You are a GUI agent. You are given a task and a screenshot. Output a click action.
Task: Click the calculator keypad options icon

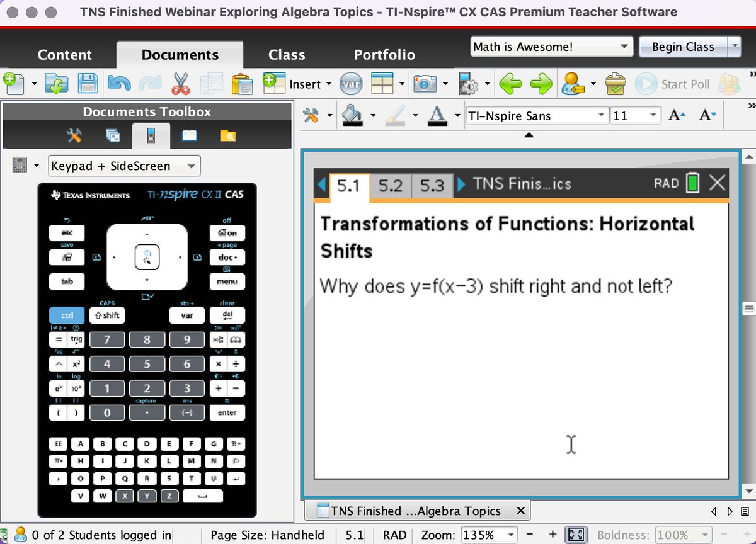tap(20, 166)
